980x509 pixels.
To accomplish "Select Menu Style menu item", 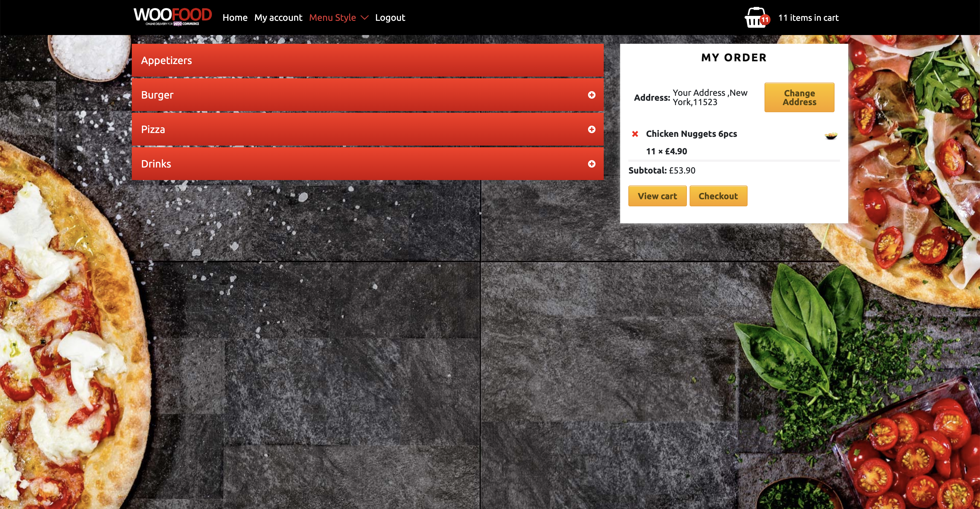I will pos(332,18).
